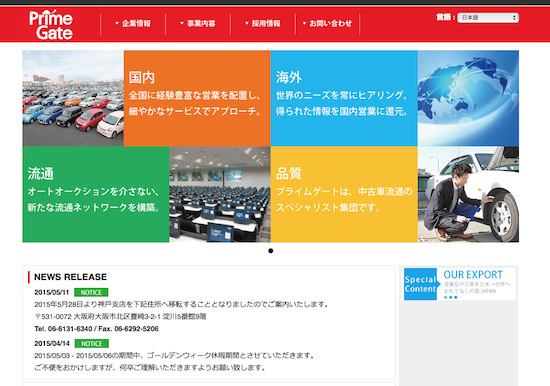Open the Kobe branch relocation news item
This screenshot has height=386, width=550.
181,304
